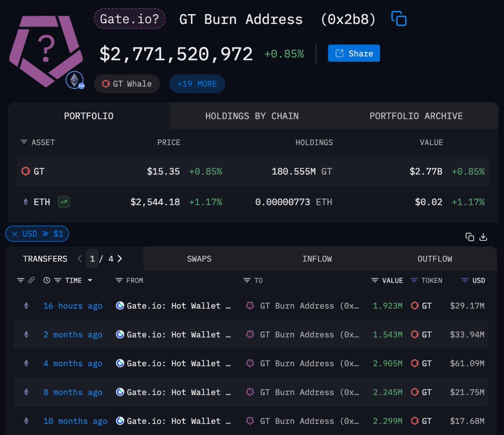Viewport: 504px width, 435px height.
Task: Select the TRANSFERS tab
Action: click(x=45, y=259)
